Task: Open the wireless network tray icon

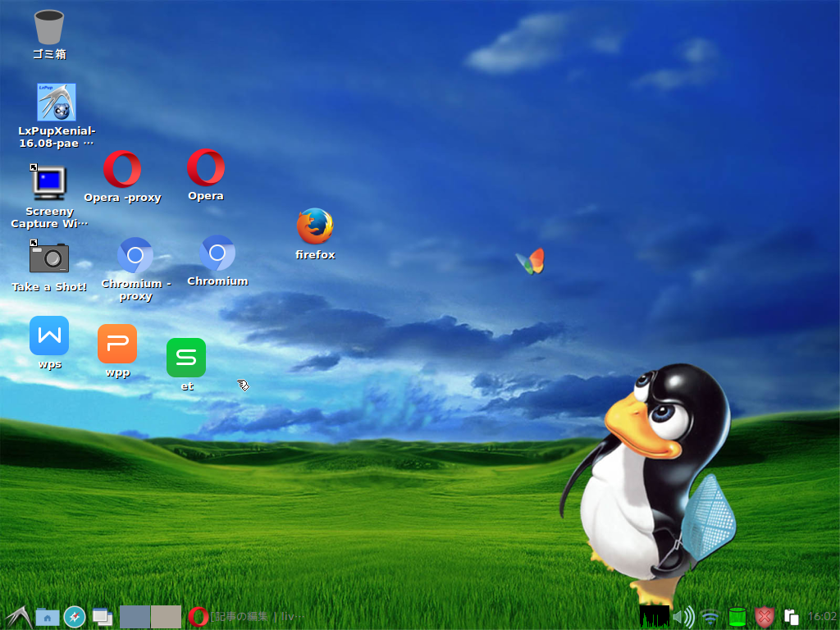Action: (710, 618)
